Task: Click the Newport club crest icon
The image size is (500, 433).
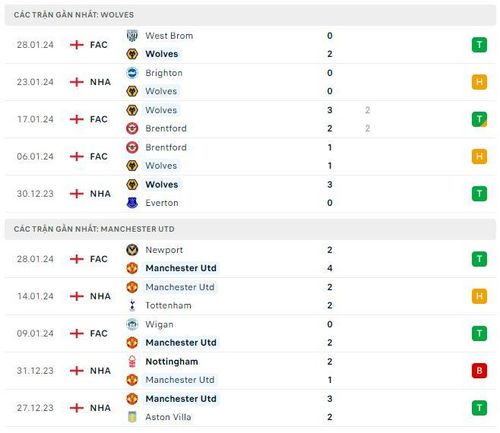Action: pyautogui.click(x=132, y=250)
